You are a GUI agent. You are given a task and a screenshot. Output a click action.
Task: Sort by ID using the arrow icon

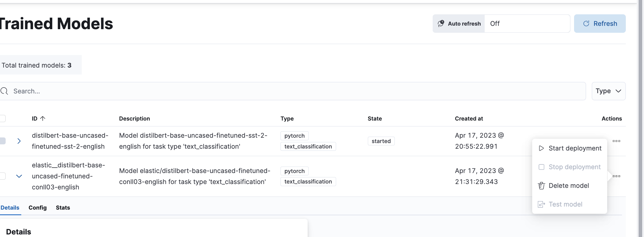click(43, 118)
